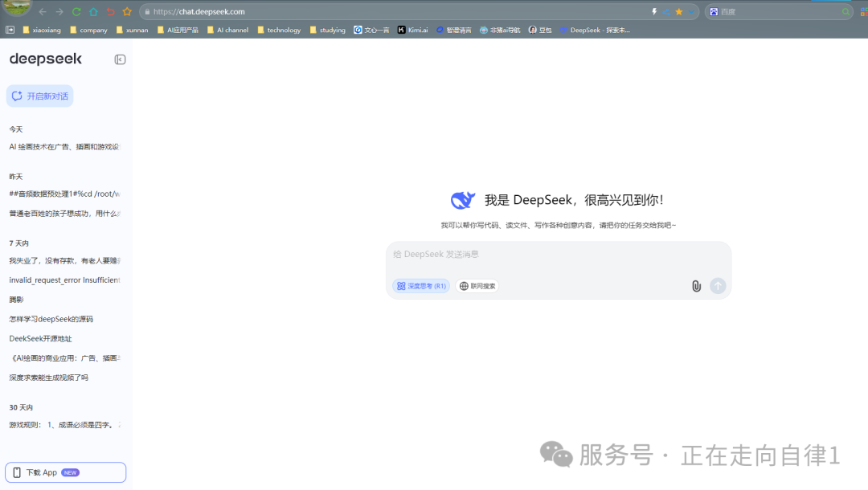The width and height of the screenshot is (868, 490).
Task: Enable 联网搜索 web search
Action: 477,286
